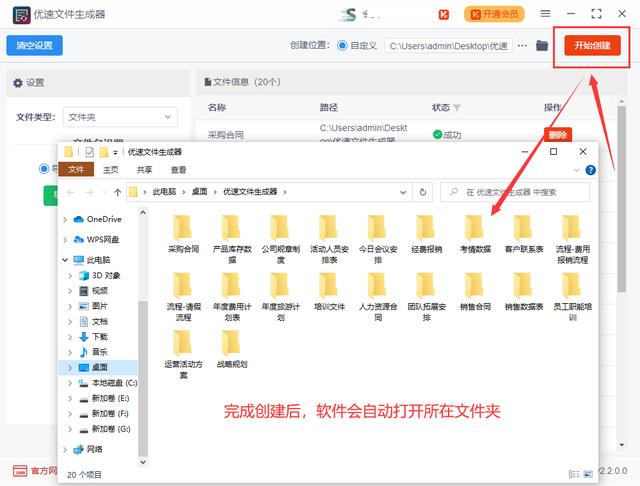Open the 文件 menu tab in Explorer
The width and height of the screenshot is (640, 486).
(x=76, y=169)
